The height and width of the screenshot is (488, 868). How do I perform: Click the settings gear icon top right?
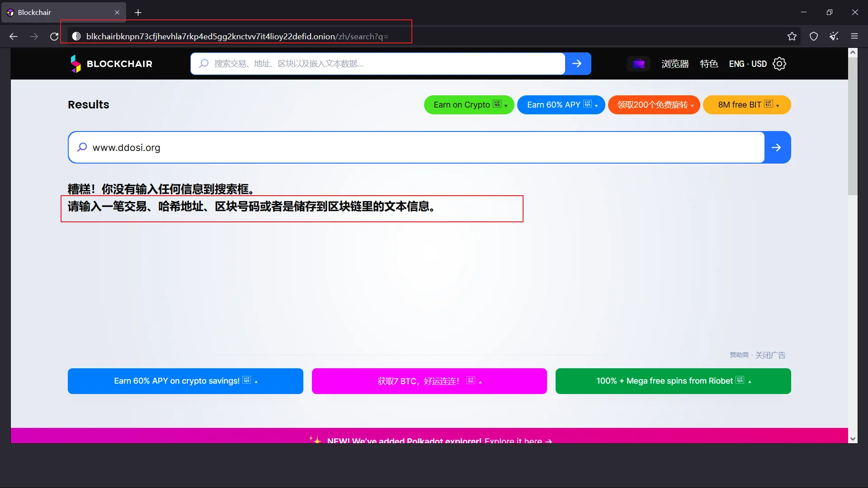[x=780, y=64]
